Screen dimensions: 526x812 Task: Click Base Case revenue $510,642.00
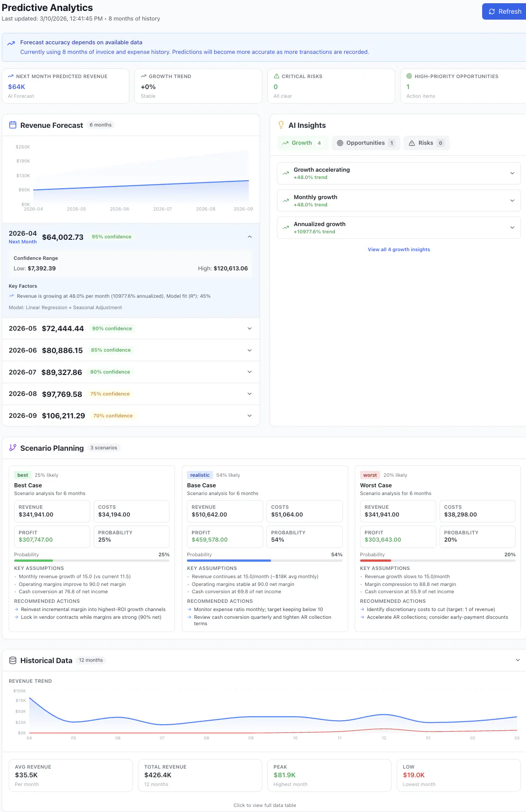coord(209,514)
